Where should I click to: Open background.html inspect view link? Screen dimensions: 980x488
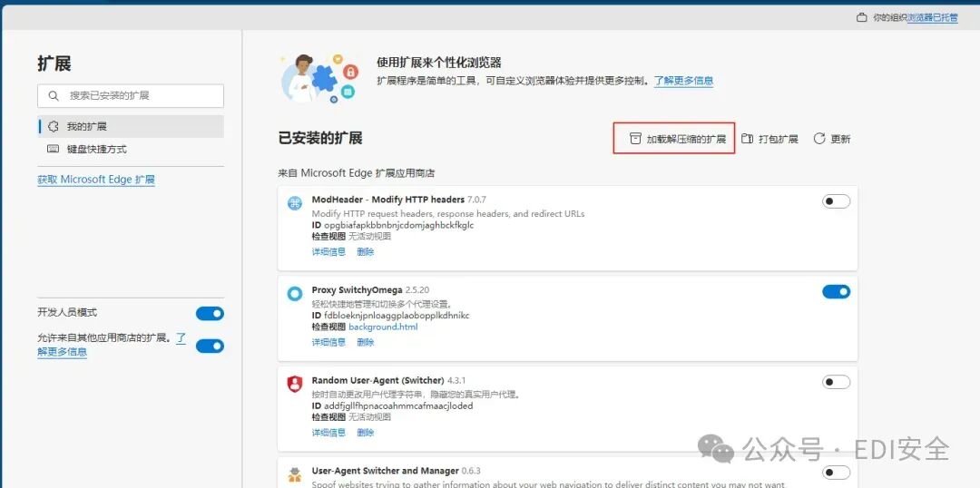(x=383, y=327)
